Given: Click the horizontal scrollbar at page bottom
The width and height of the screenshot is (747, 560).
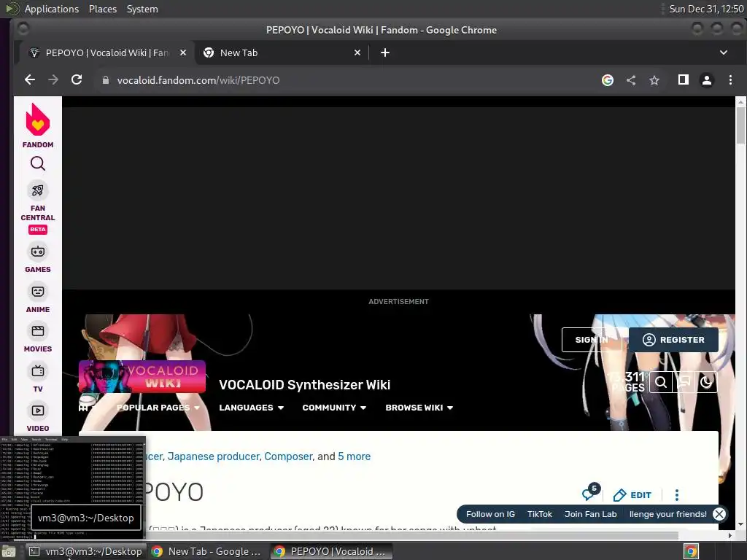Looking at the screenshot, I should [347, 535].
